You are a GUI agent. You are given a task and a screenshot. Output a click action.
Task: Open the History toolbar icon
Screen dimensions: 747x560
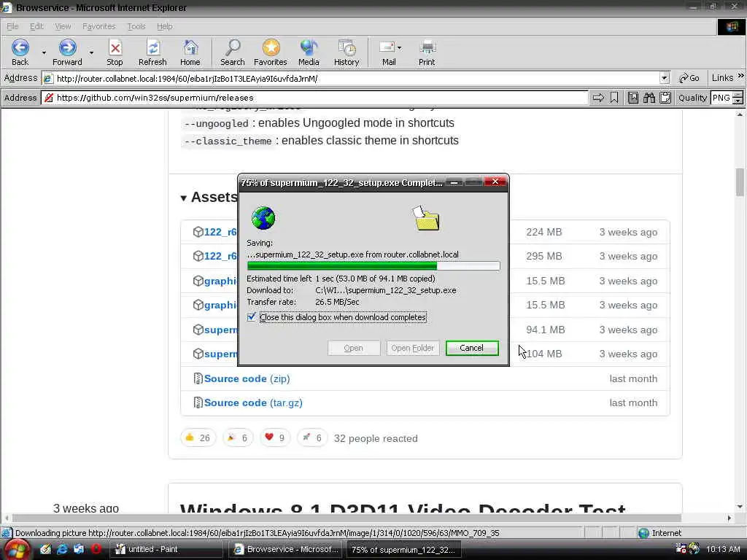point(347,48)
